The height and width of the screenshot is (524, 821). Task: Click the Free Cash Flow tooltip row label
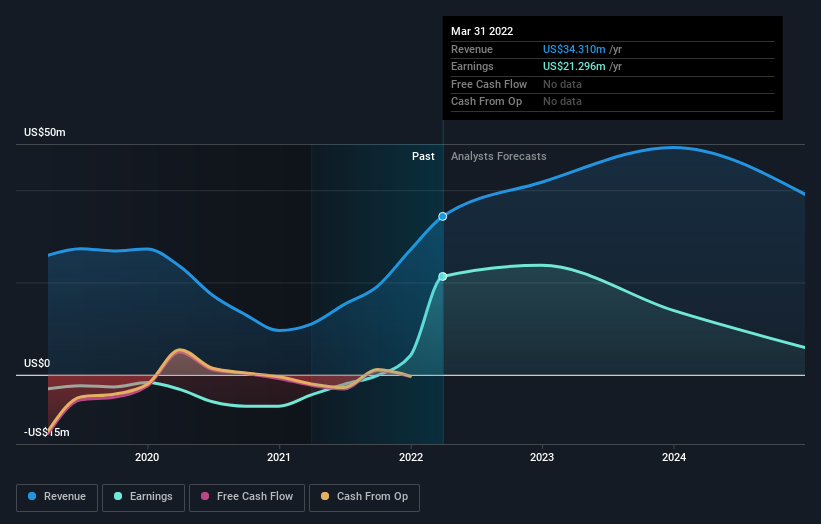click(489, 84)
